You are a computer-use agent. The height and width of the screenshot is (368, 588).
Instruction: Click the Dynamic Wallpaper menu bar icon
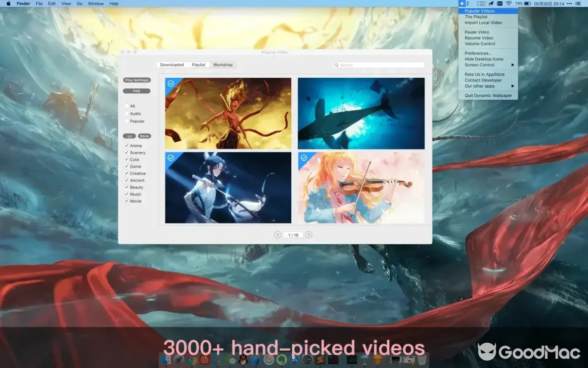tap(462, 4)
